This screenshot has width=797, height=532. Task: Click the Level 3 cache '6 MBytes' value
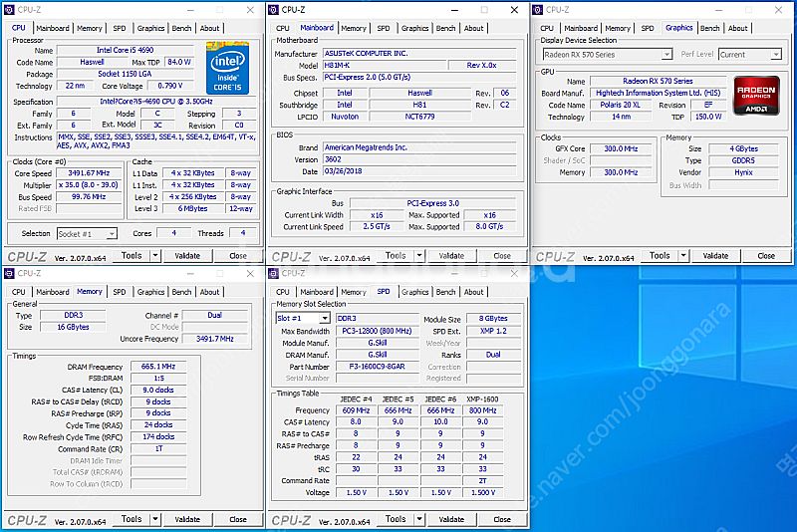pyautogui.click(x=192, y=209)
